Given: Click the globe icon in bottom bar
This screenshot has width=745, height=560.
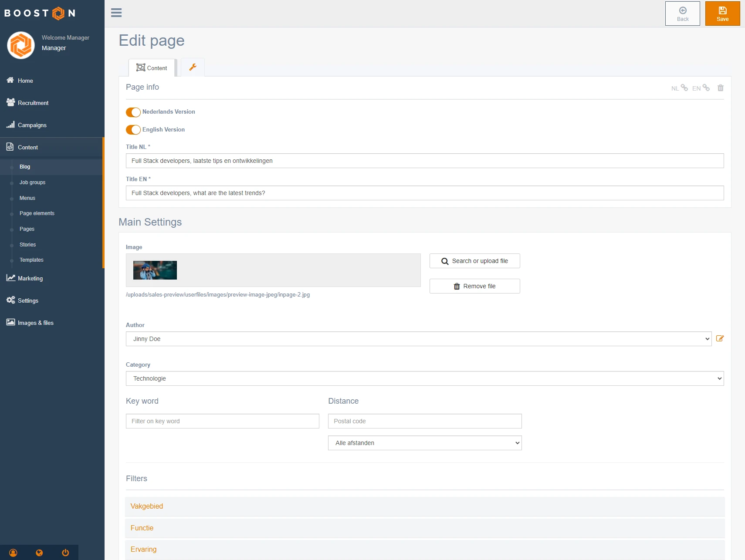Looking at the screenshot, I should pos(39,553).
